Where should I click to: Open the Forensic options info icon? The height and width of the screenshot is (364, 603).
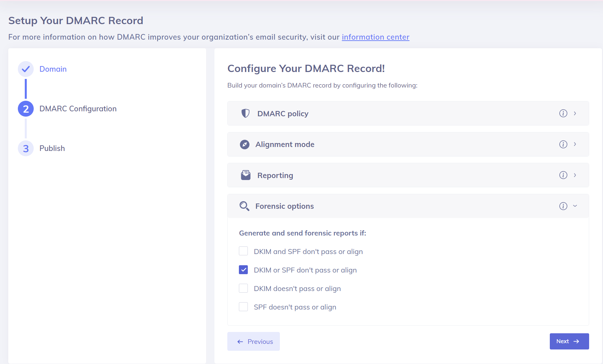[563, 206]
